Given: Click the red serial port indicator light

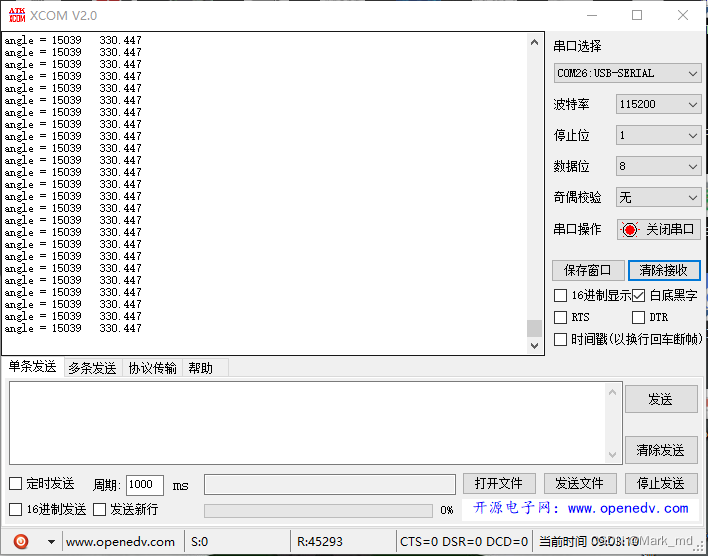Looking at the screenshot, I should point(629,229).
